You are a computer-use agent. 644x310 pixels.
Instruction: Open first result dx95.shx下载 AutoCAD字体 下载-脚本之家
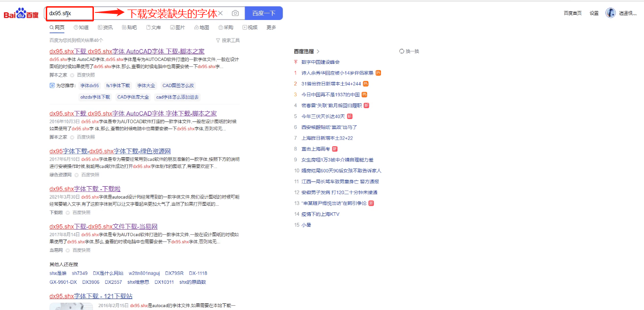click(127, 51)
